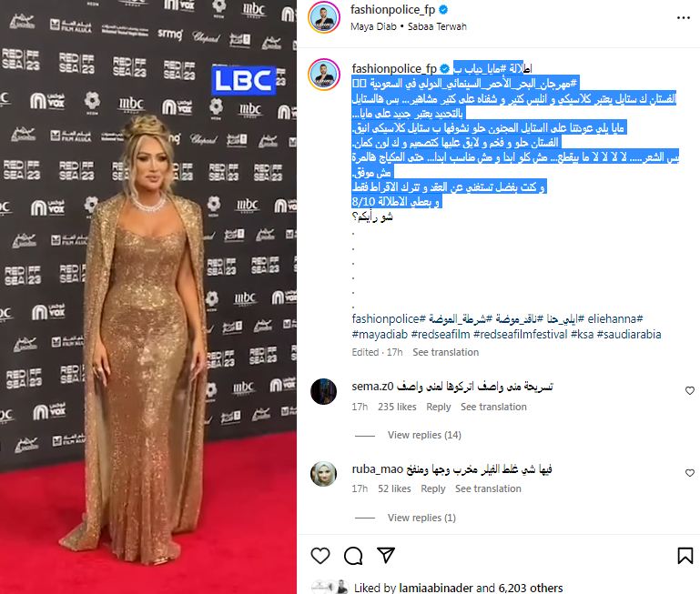The image size is (700, 594).
Task: Expand View replies (1)
Action: (x=421, y=518)
